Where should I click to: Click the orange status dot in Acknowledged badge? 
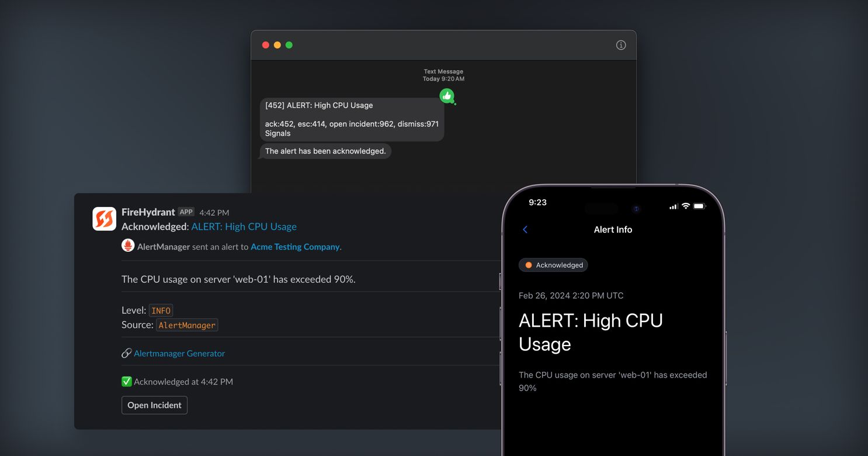coord(529,265)
